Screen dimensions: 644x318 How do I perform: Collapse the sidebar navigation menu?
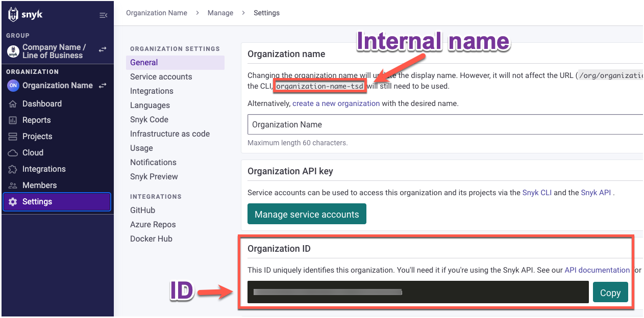tap(103, 15)
